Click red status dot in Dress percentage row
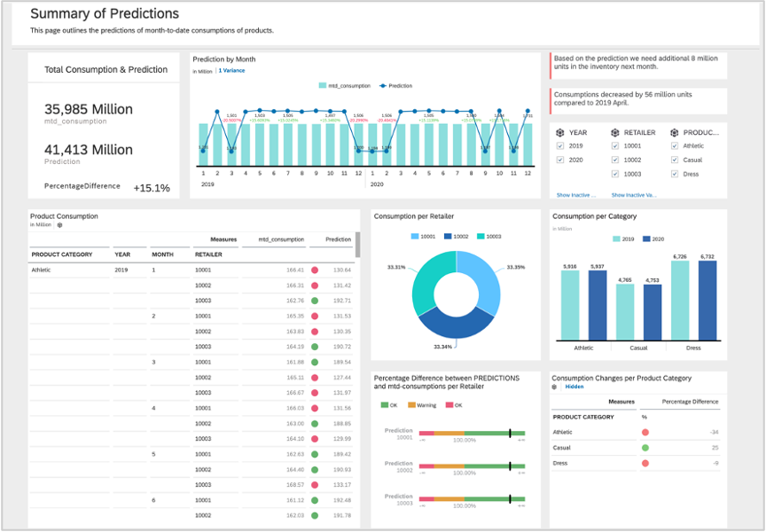766x532 pixels. point(645,463)
